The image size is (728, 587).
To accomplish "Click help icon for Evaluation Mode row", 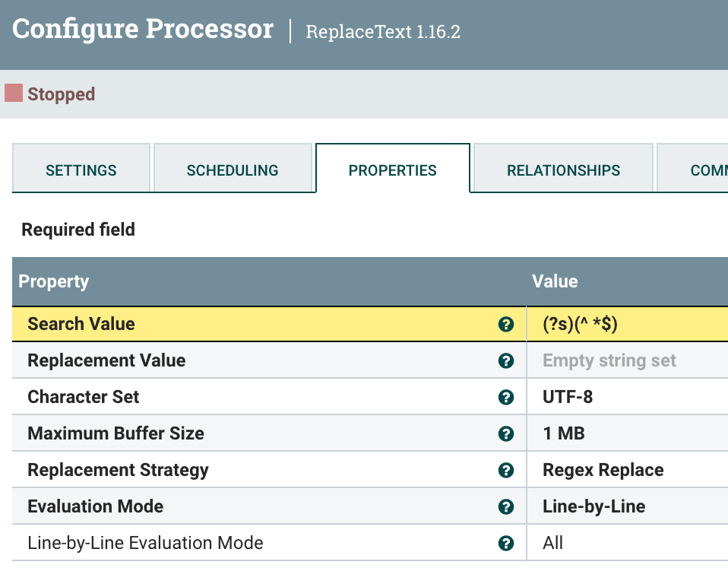I will [x=505, y=506].
